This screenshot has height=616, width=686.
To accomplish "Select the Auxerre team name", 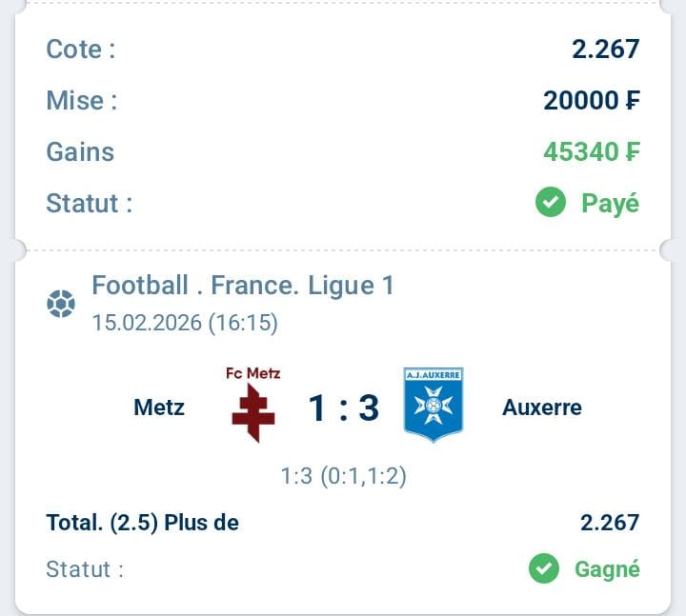I will point(541,407).
